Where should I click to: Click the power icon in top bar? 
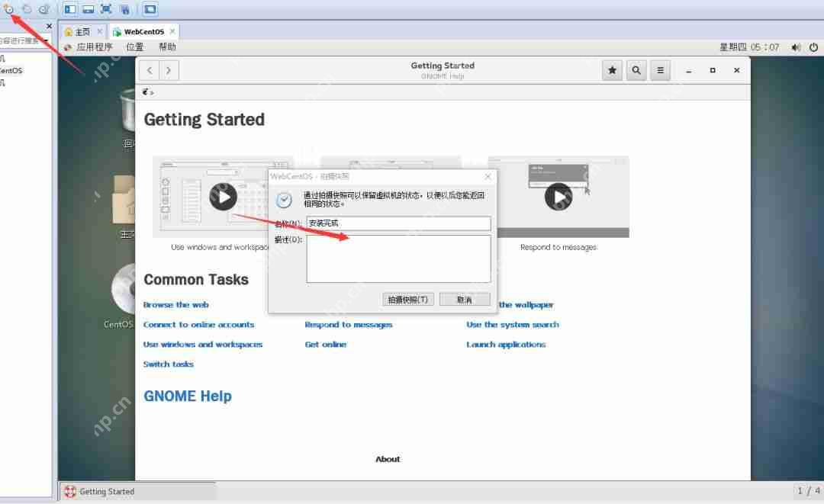coord(813,47)
